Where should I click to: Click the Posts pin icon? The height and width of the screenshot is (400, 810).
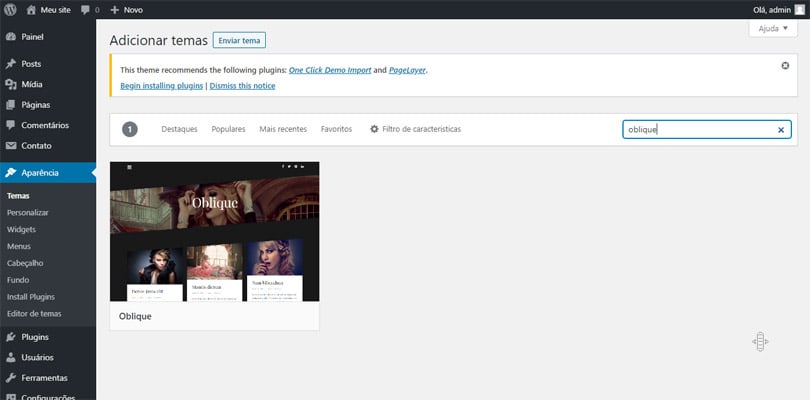point(10,64)
